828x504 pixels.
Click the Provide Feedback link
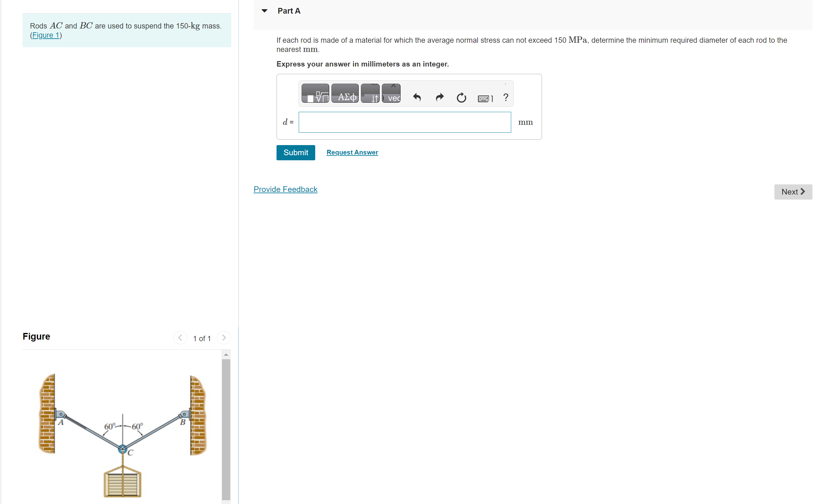click(x=285, y=189)
